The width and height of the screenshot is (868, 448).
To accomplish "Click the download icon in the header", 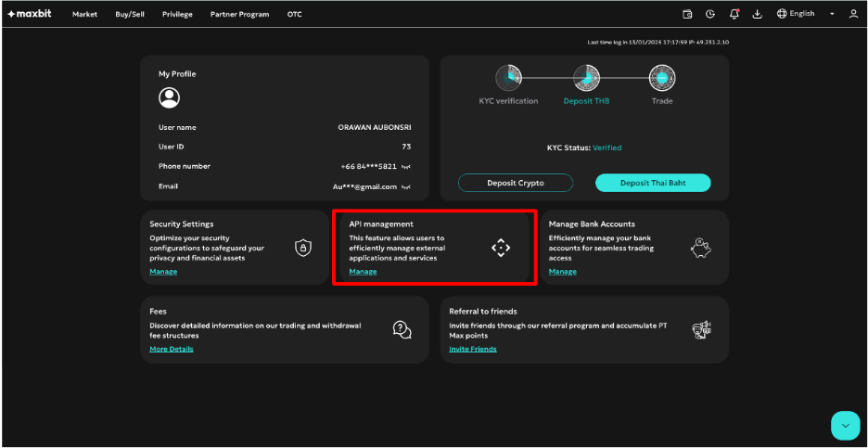I will [x=757, y=14].
